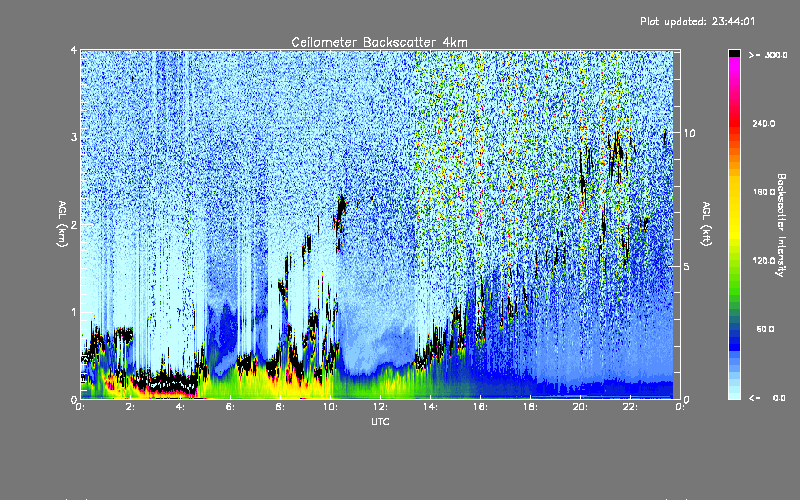Click the '4:' UTC time tick
800x500 pixels.
(181, 407)
